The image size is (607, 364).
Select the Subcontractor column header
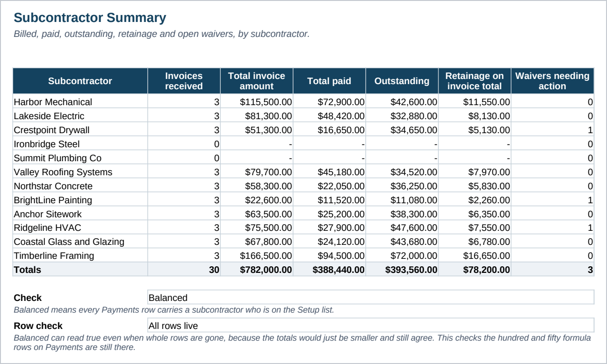point(80,81)
